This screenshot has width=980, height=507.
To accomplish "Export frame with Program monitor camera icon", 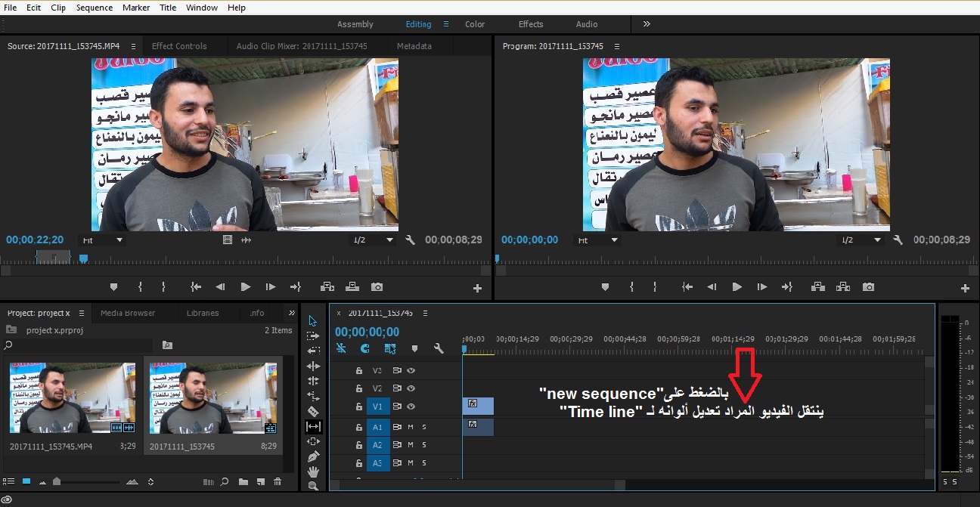I will (868, 287).
